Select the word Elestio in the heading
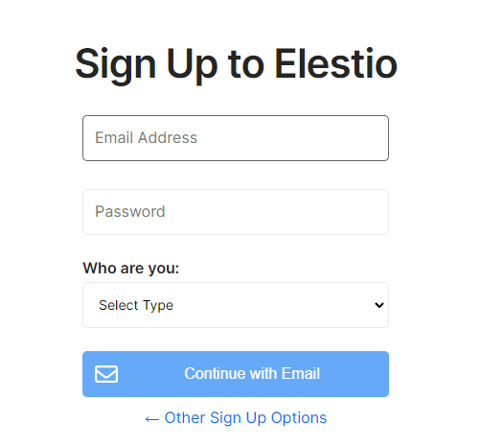 (336, 63)
